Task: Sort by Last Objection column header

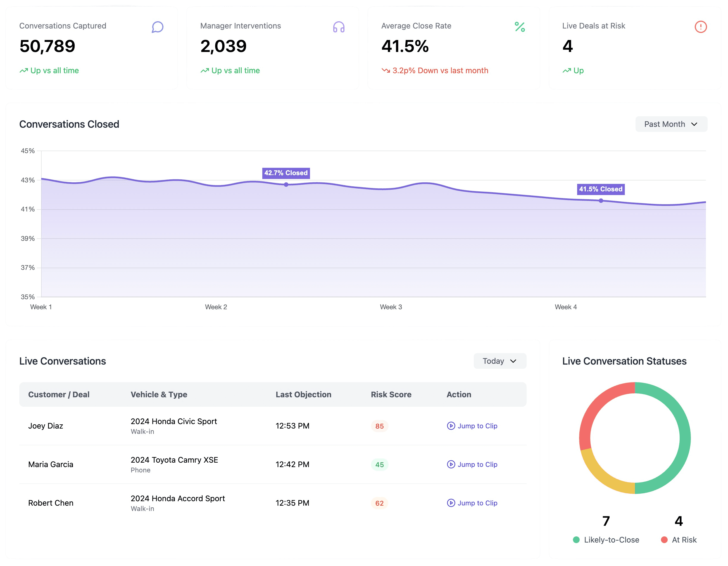Action: (x=303, y=395)
